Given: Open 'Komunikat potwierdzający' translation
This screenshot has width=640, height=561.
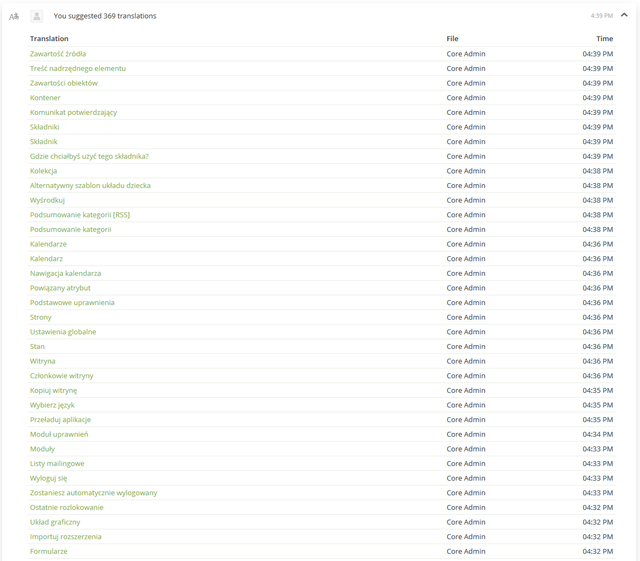Looking at the screenshot, I should [x=73, y=113].
